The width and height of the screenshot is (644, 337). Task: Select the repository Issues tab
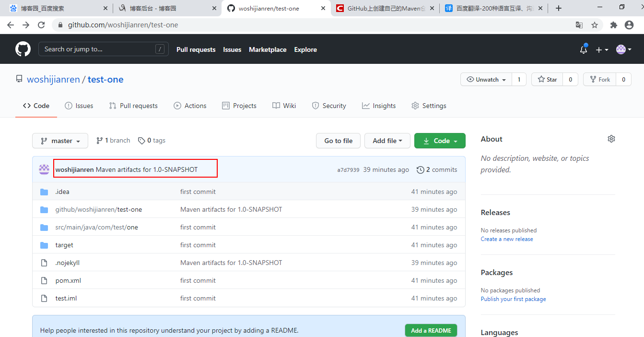[79, 106]
